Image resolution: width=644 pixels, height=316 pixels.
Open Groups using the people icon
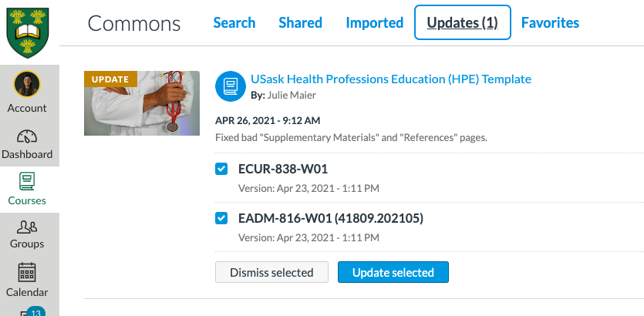[27, 227]
